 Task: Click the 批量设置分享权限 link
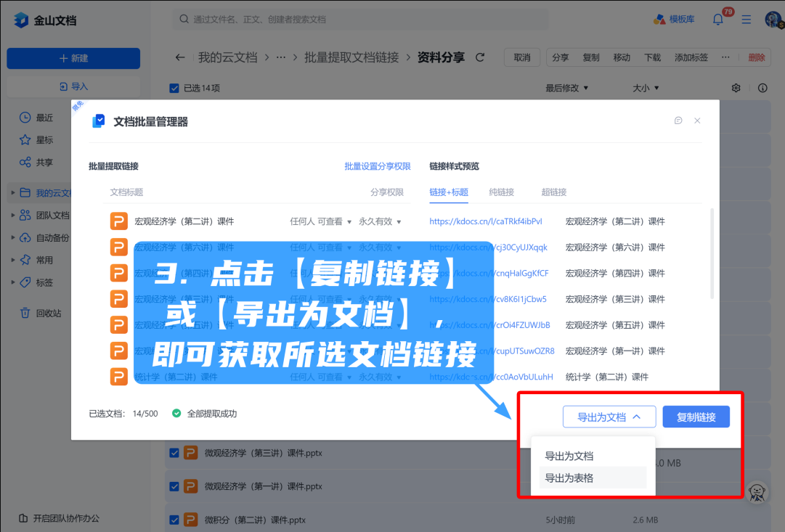(378, 166)
